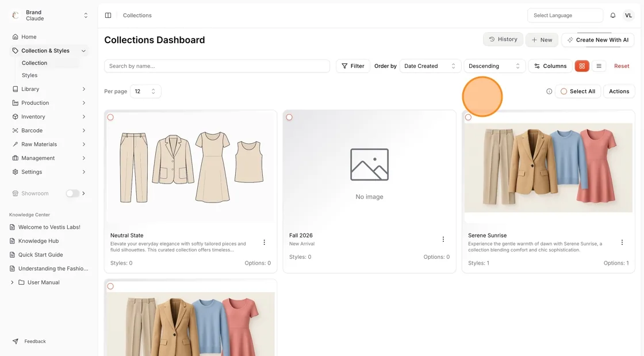Open notifications bell icon

[613, 15]
